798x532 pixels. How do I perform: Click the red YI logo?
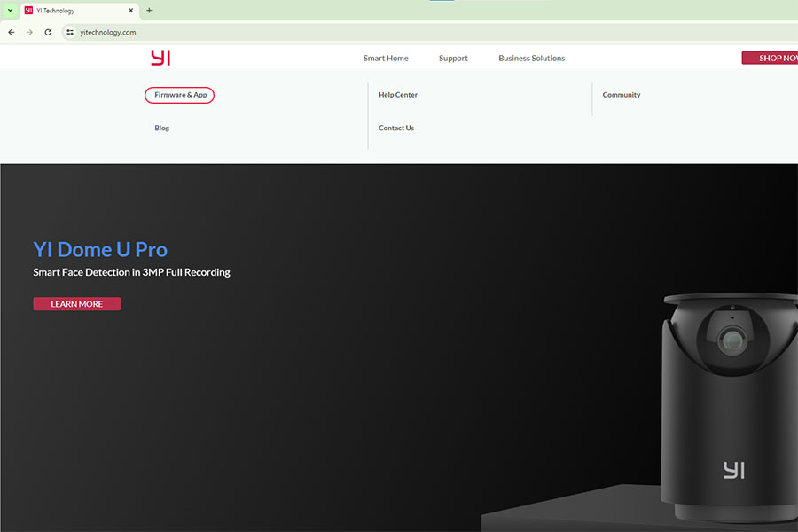(x=160, y=58)
